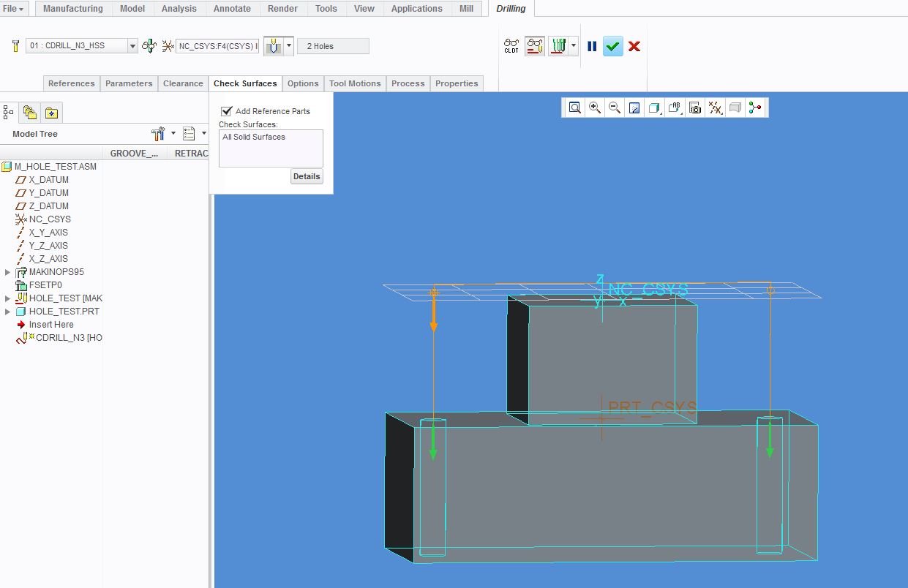Click the View Manager camera icon
Viewport: 908px width, 588px height.
(695, 108)
